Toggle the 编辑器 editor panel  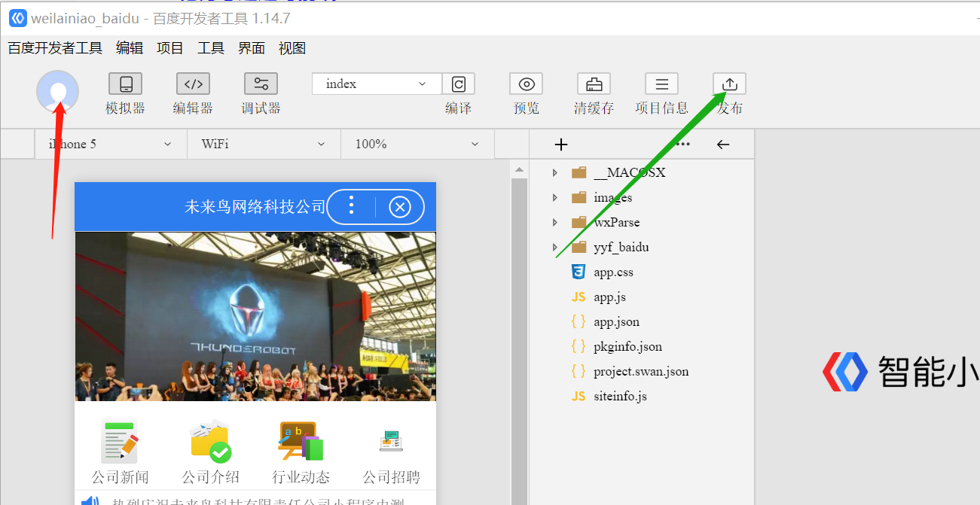(193, 84)
